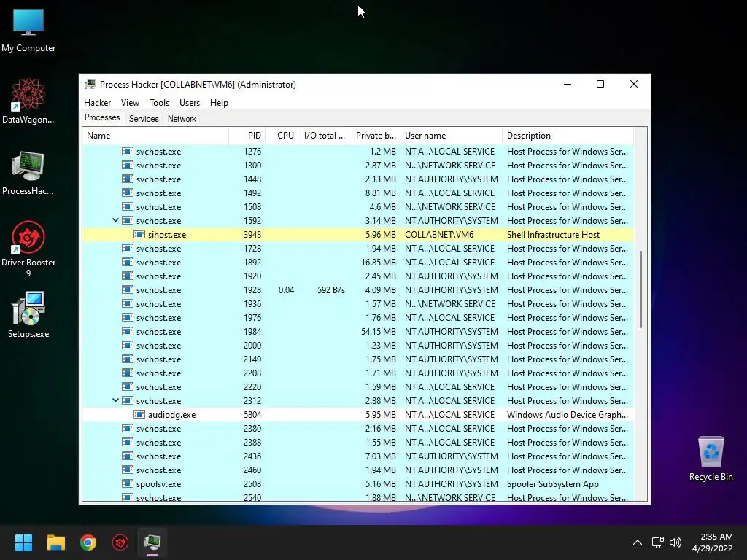Click the 54.15 MB private bytes cell
This screenshot has width=747, height=560.
(379, 332)
